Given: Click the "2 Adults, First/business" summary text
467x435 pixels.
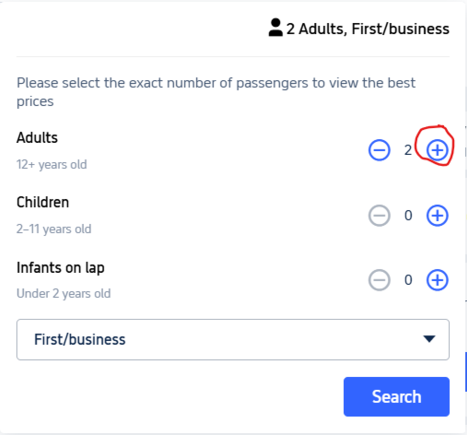Looking at the screenshot, I should (x=368, y=29).
